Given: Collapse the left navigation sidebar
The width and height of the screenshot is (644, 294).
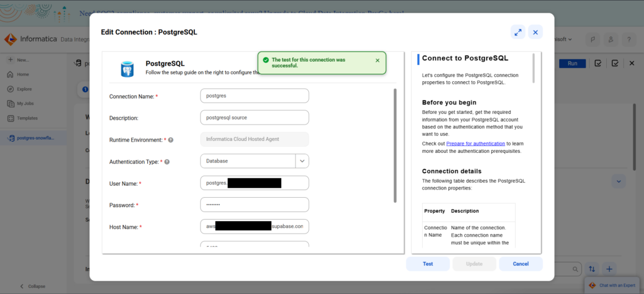Looking at the screenshot, I should [x=33, y=286].
